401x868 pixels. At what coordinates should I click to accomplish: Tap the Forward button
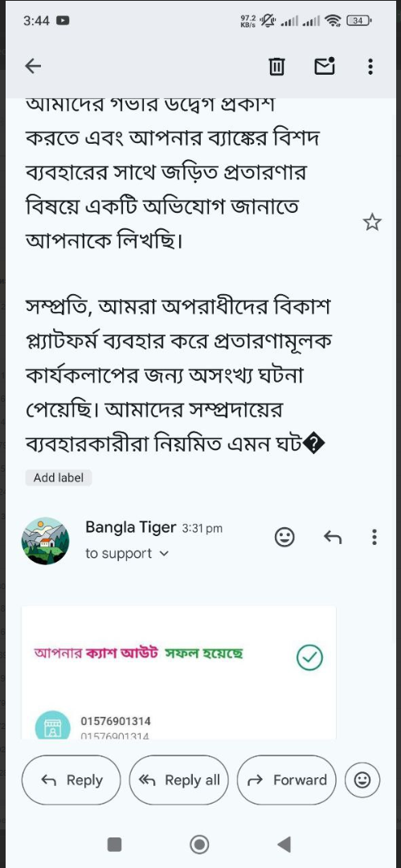(x=286, y=780)
